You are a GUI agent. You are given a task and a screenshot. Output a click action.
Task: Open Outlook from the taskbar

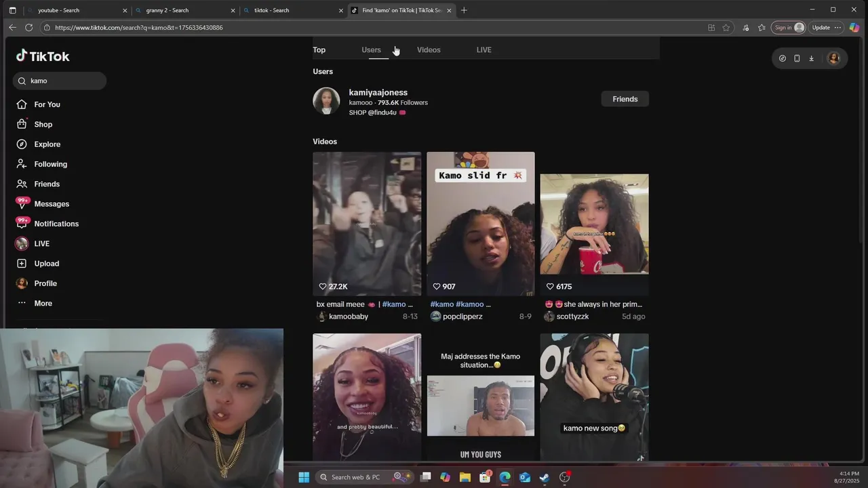point(524,477)
